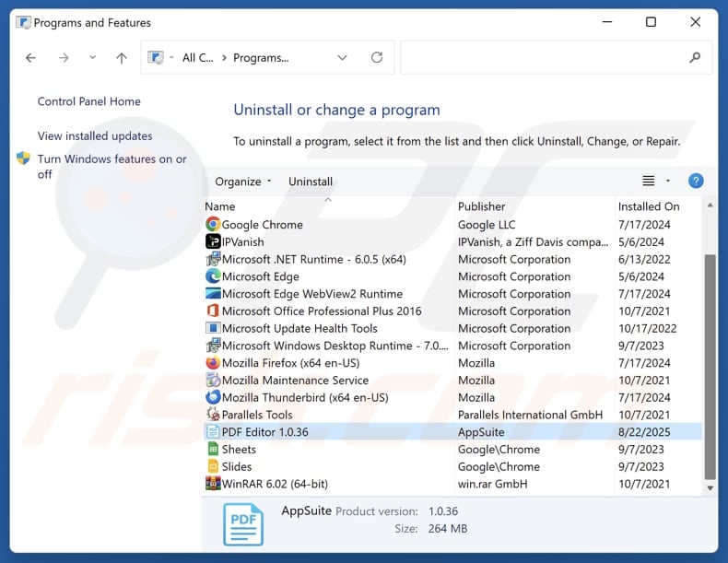Viewport: 728px width, 563px height.
Task: Click the Programs... breadcrumb segment
Action: [x=261, y=58]
